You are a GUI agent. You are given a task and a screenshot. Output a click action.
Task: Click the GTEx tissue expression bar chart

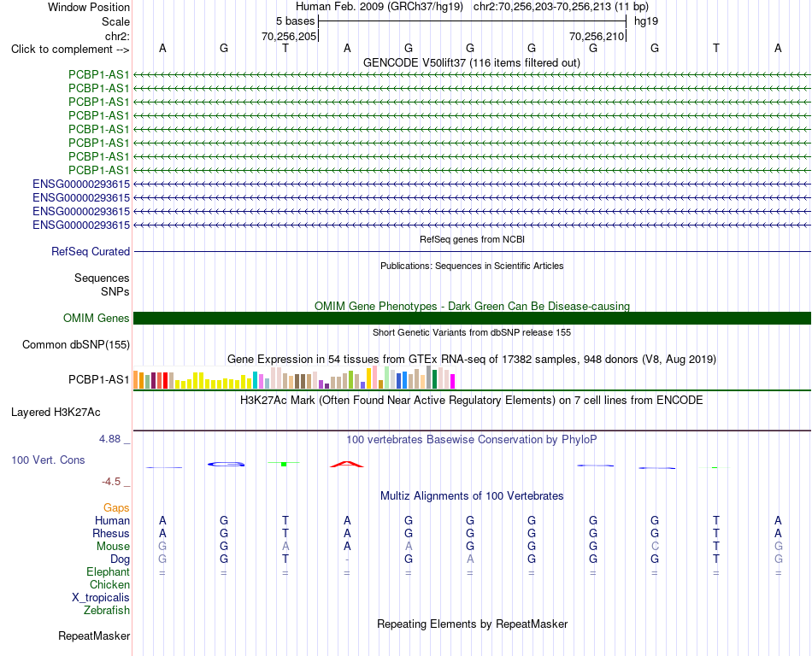pos(294,378)
